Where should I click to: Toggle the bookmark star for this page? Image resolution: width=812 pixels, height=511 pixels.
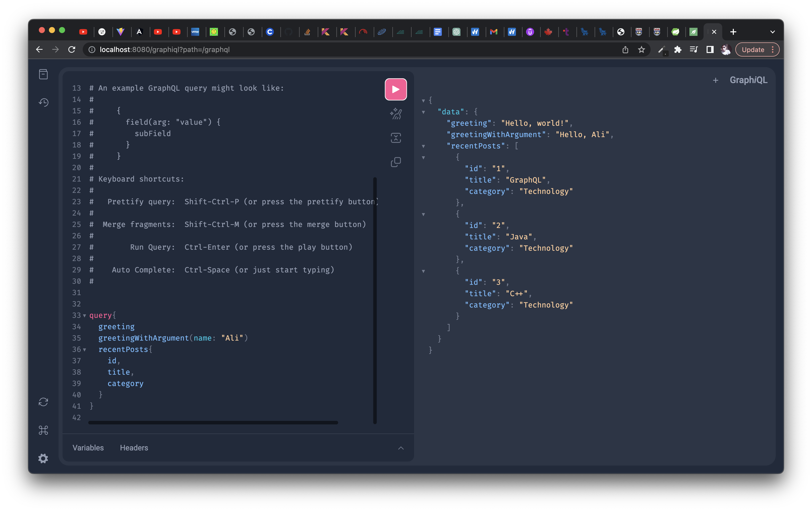[641, 50]
